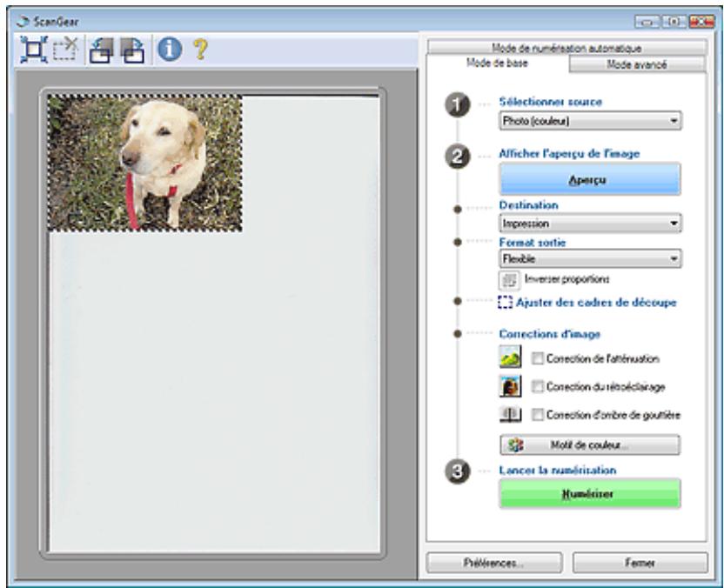Screen dimensions: 724x588
Task: Switch to the Mode avancé tab
Action: pos(637,64)
